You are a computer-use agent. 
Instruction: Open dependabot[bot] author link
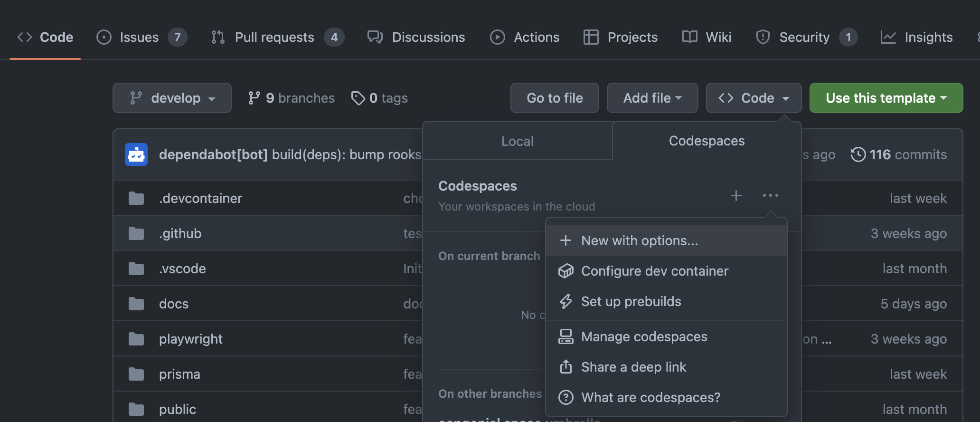tap(213, 154)
